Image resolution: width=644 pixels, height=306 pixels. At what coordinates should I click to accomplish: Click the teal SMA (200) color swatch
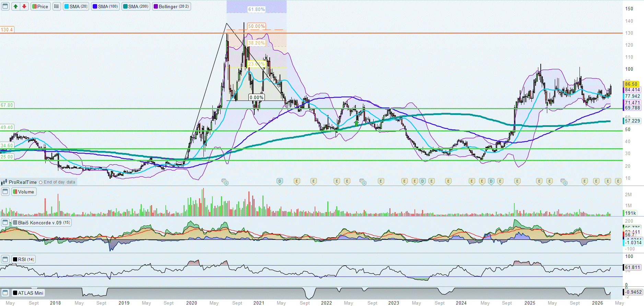click(125, 7)
